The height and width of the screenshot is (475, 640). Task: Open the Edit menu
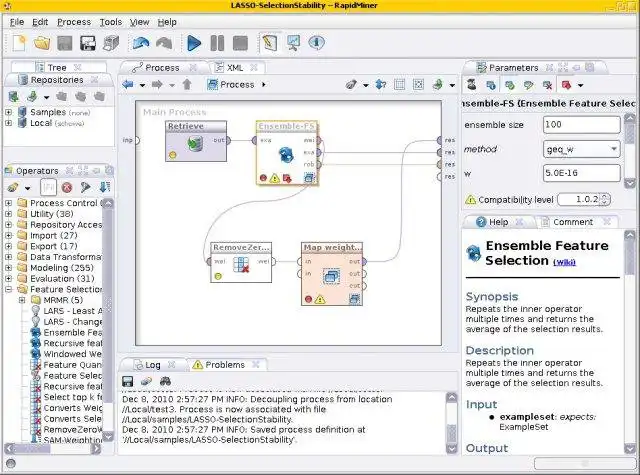pos(40,22)
